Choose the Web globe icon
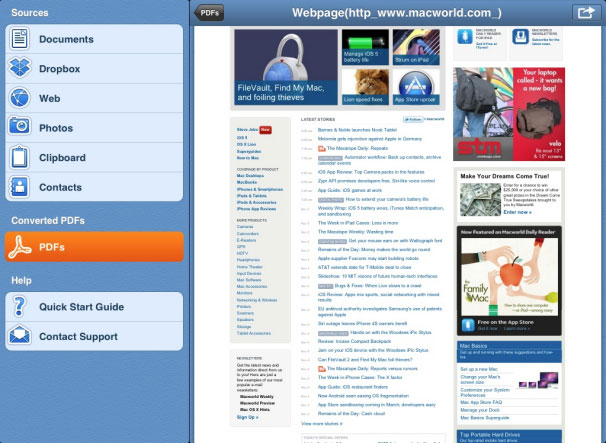This screenshot has width=606, height=443. point(19,98)
